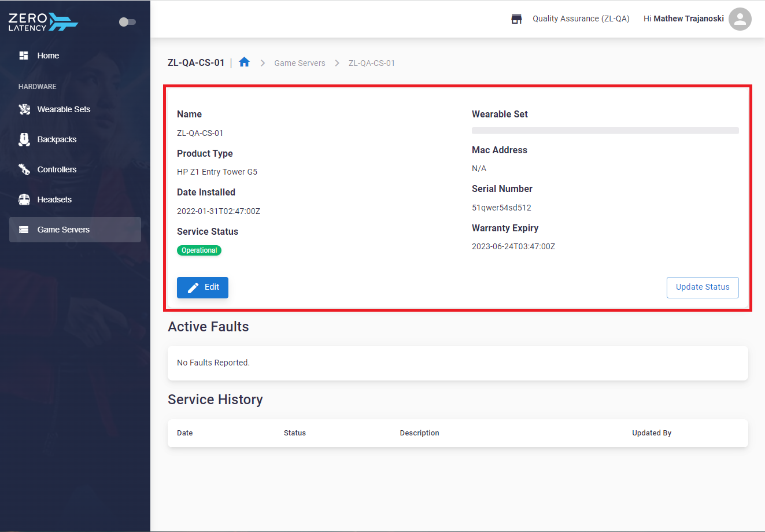Click the blue home breadcrumb icon
This screenshot has height=532, width=765.
click(244, 62)
